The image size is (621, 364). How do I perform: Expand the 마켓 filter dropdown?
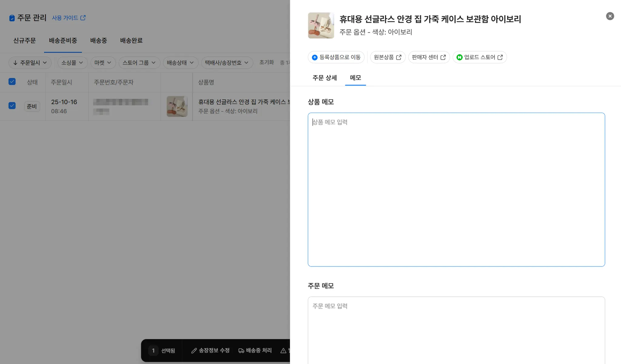[x=103, y=63]
